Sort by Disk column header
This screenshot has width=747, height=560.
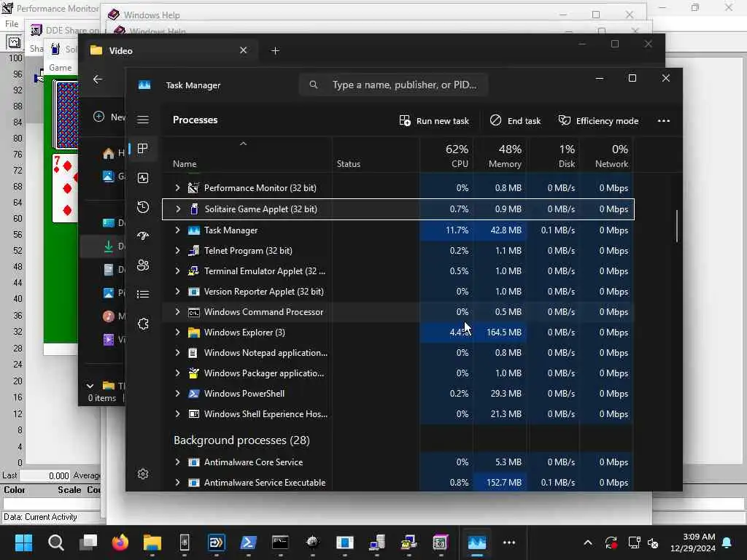[553, 156]
